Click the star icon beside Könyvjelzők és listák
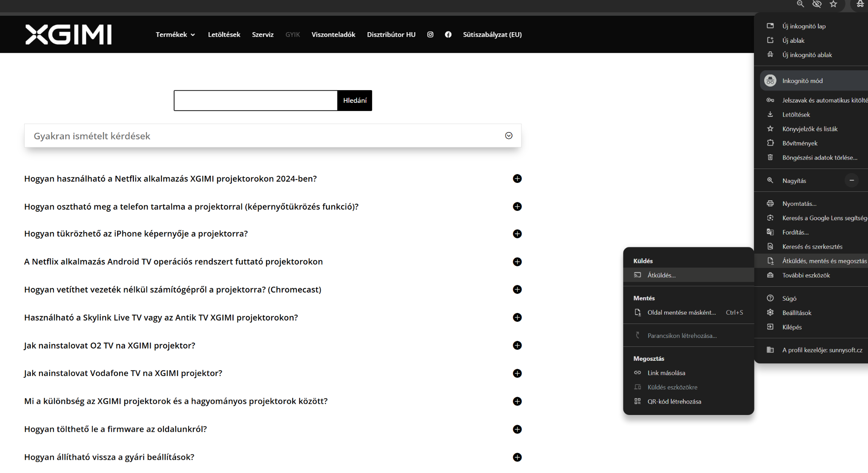 (x=770, y=129)
